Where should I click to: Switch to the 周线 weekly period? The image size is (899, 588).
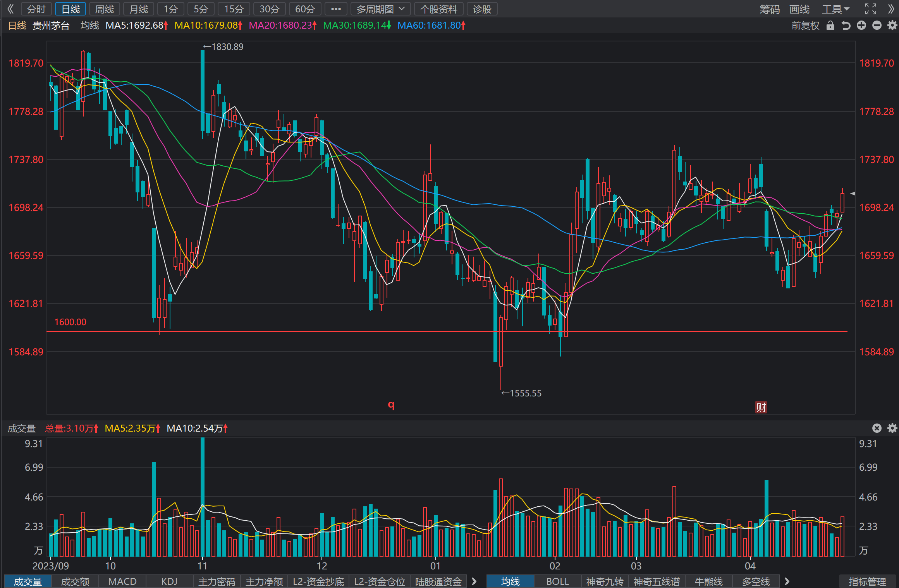[x=105, y=9]
